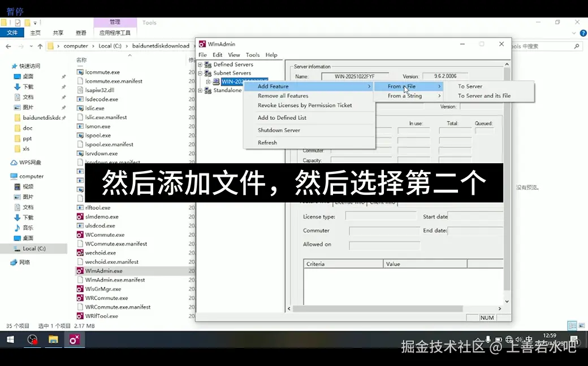
Task: Open the Explorer recent locations dropdown
Action: pyautogui.click(x=31, y=46)
